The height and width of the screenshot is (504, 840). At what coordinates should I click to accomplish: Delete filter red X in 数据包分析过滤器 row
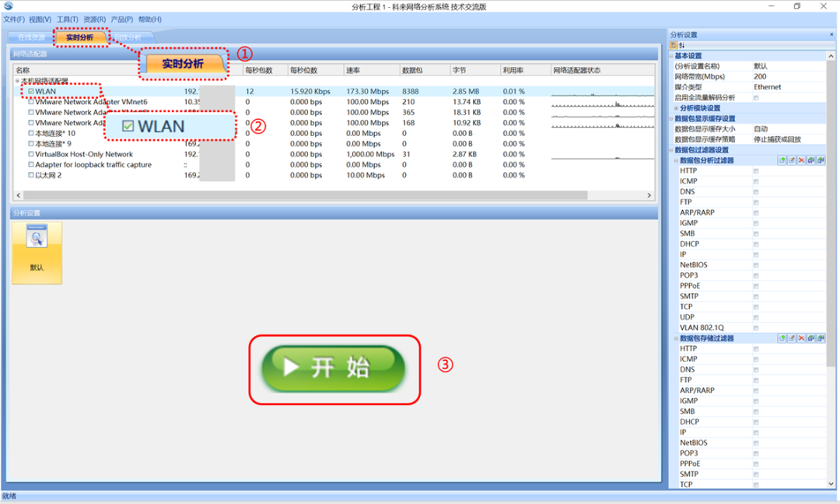(801, 160)
